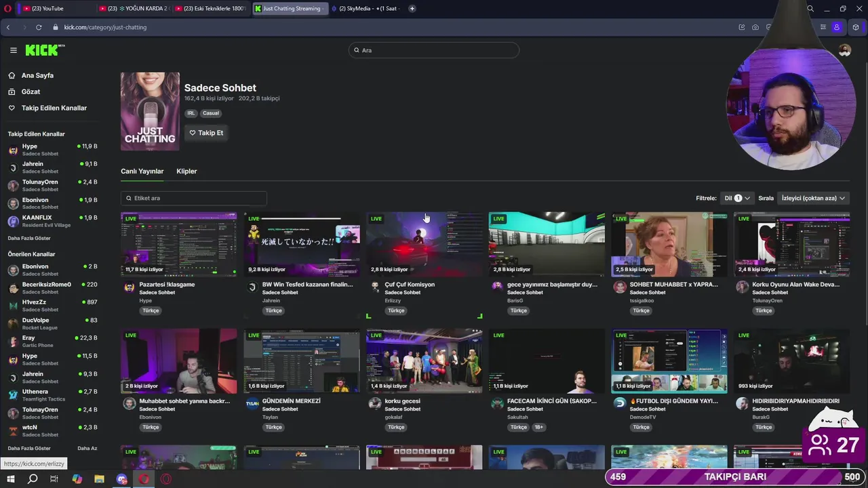Open gece yayınımız başlamıştır stream title

coord(552,285)
